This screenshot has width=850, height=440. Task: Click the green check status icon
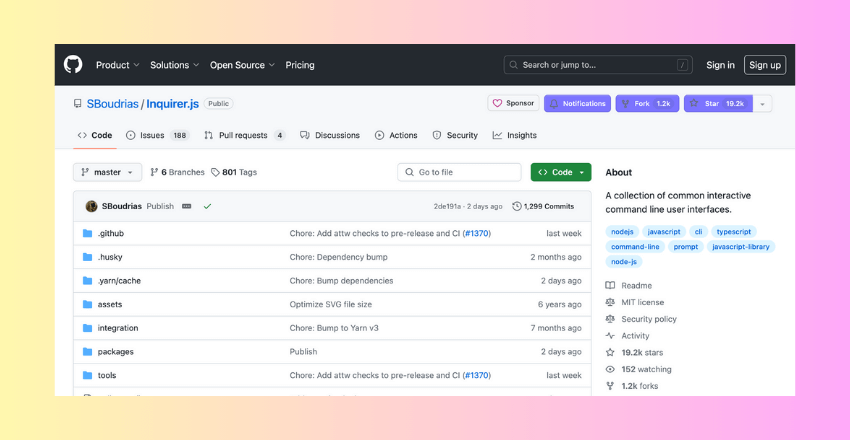point(207,206)
